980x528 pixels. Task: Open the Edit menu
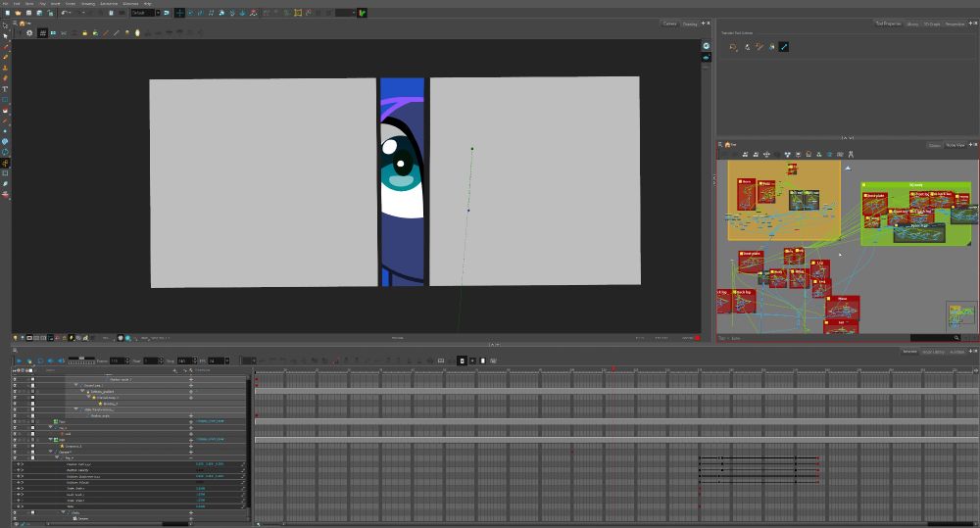pyautogui.click(x=17, y=4)
